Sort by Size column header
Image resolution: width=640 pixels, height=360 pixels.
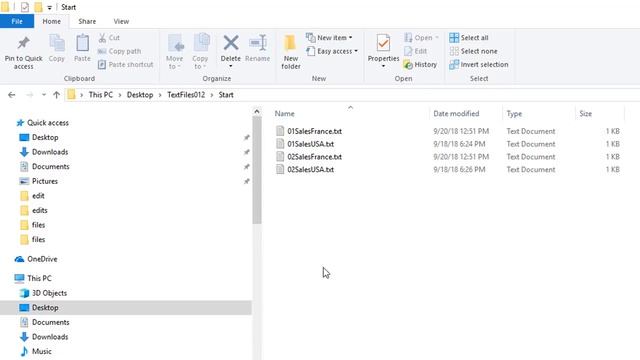coord(585,113)
